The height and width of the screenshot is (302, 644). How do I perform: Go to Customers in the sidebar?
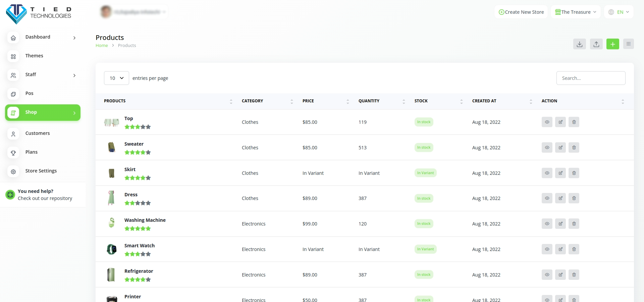click(x=38, y=134)
